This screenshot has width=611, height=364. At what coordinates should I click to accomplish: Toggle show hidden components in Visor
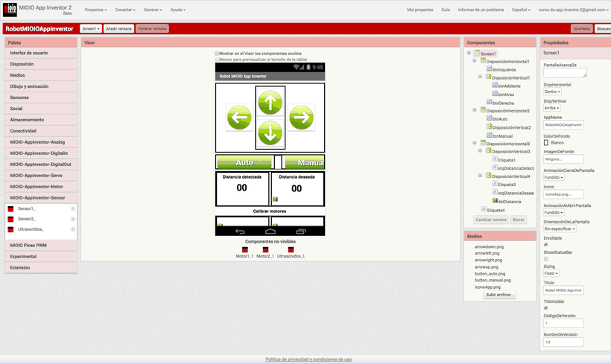click(x=217, y=54)
